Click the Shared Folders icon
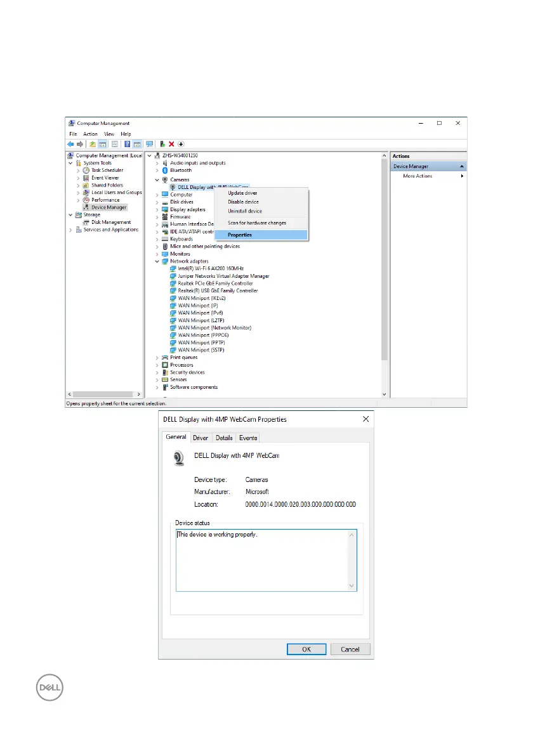This screenshot has width=533, height=756. pos(86,185)
